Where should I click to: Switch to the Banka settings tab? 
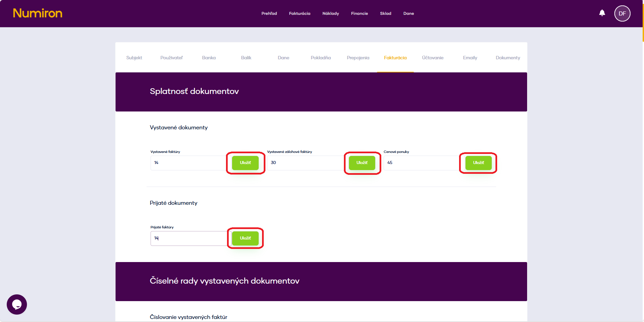(x=208, y=58)
